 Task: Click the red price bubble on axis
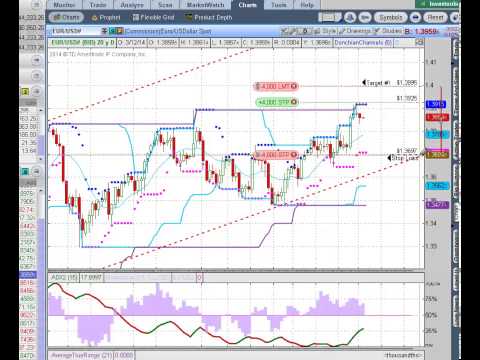tap(437, 117)
